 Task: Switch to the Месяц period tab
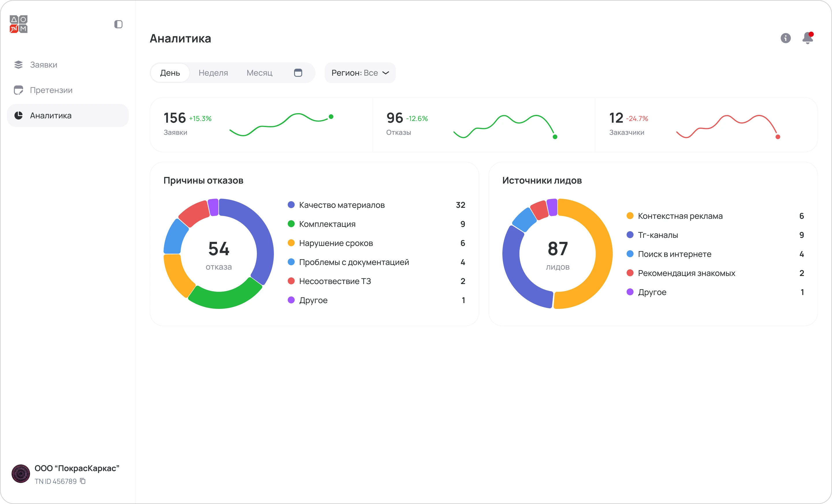(x=259, y=72)
